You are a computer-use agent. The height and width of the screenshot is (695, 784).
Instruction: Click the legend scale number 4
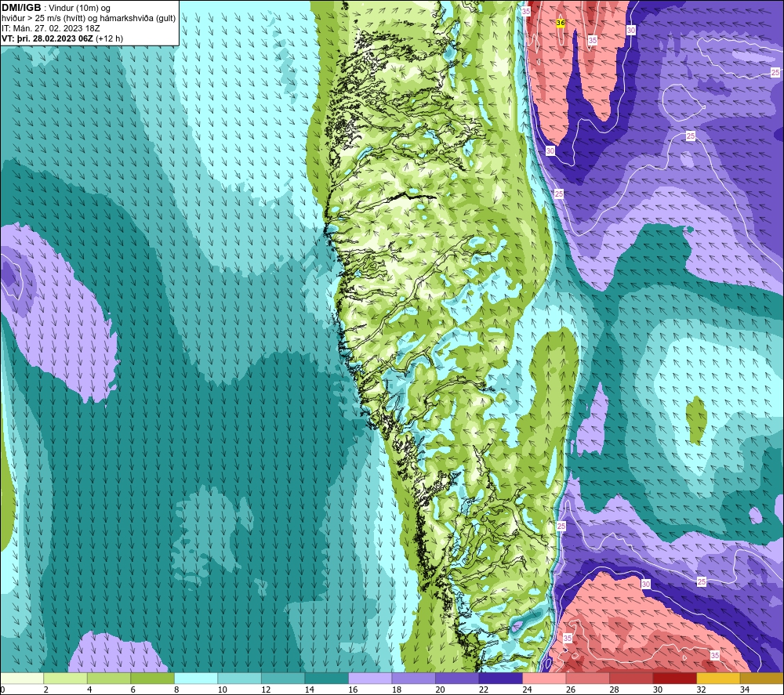point(89,690)
